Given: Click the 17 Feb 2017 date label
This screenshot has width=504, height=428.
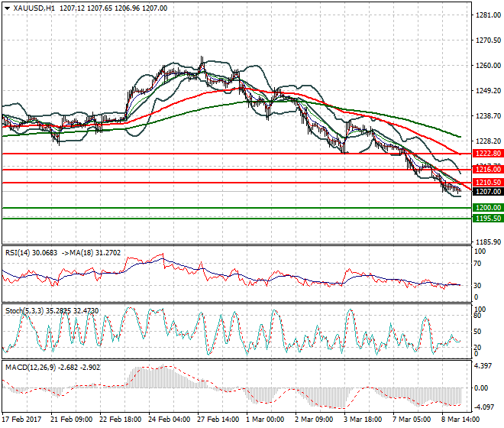Looking at the screenshot, I should (22, 420).
